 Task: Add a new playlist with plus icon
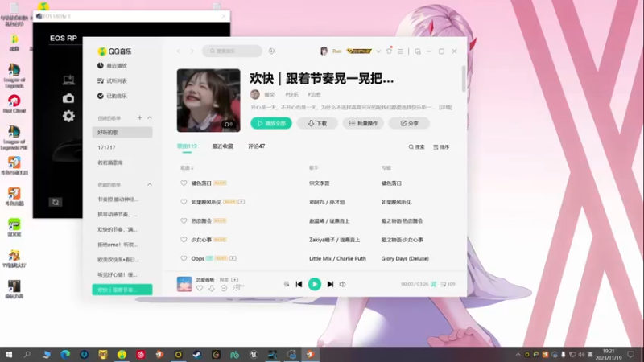coord(139,117)
